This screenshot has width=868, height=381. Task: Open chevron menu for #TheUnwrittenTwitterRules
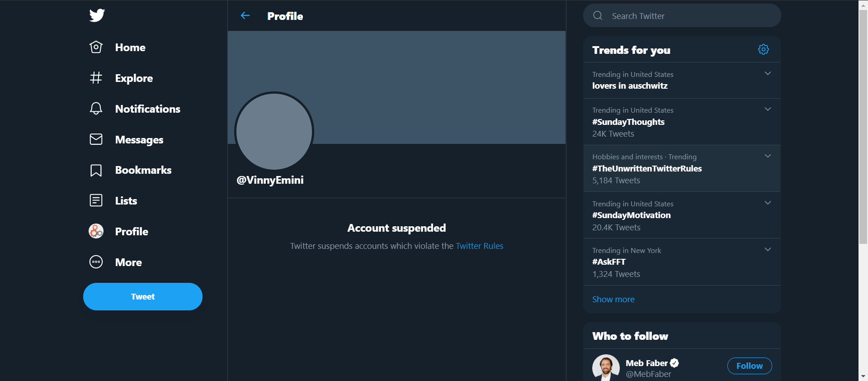[x=767, y=156]
